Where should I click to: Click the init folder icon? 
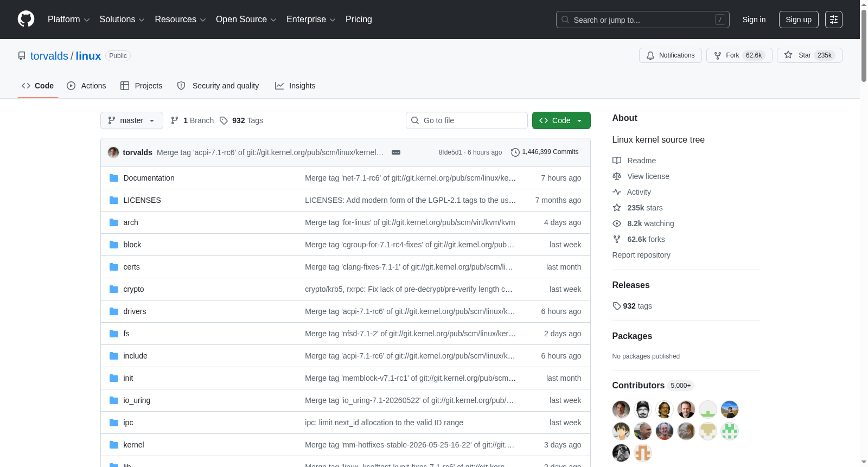pos(114,378)
